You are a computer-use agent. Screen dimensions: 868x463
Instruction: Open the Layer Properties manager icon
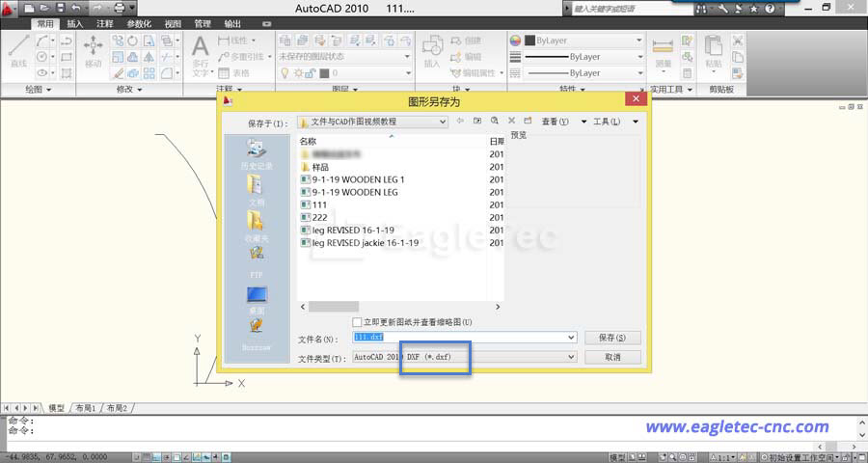pyautogui.click(x=285, y=41)
